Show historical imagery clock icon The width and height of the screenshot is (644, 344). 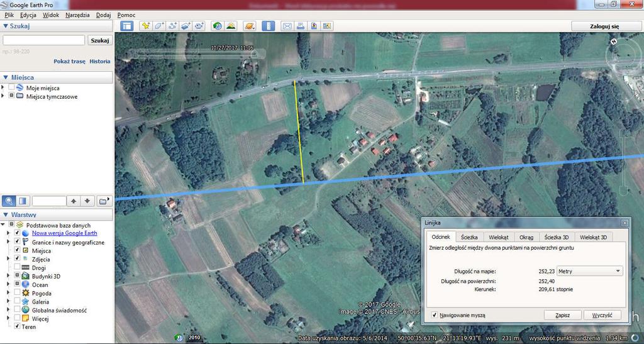[217, 26]
